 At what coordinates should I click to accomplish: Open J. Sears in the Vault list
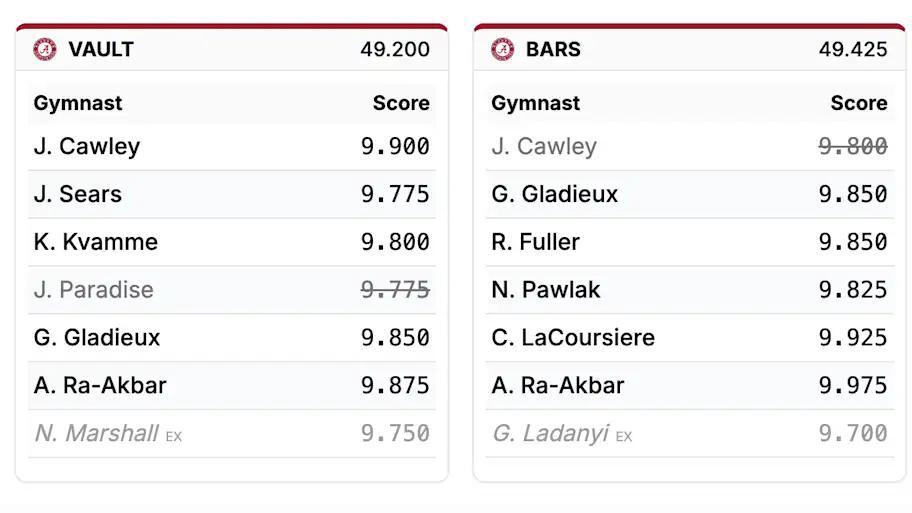pyautogui.click(x=78, y=194)
